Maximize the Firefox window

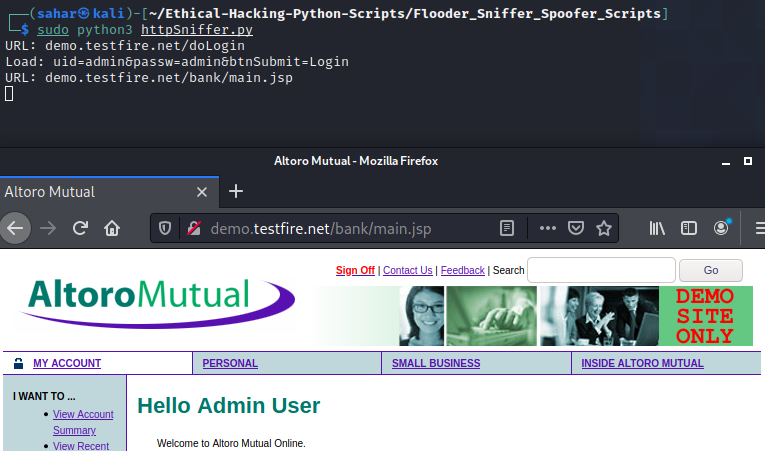[x=747, y=161]
